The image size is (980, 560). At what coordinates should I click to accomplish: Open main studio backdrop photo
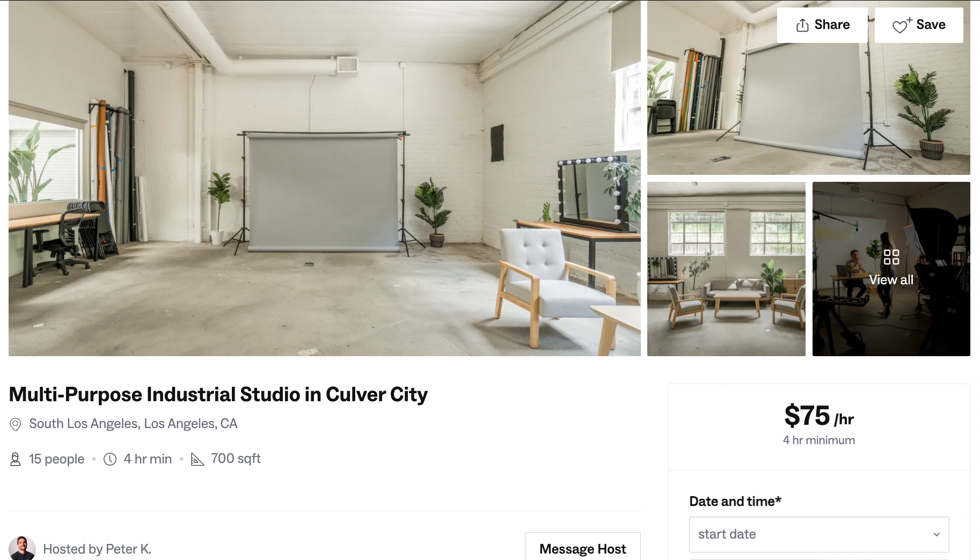(325, 178)
